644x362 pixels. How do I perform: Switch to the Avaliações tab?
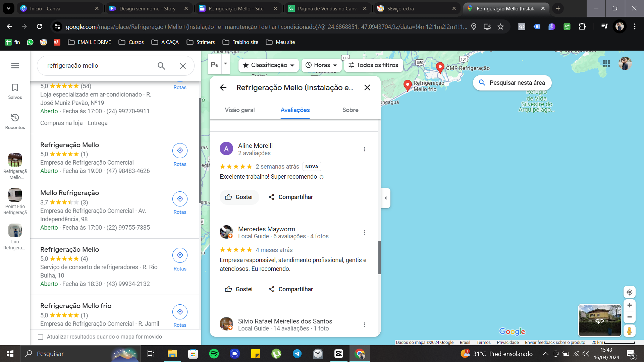click(295, 110)
